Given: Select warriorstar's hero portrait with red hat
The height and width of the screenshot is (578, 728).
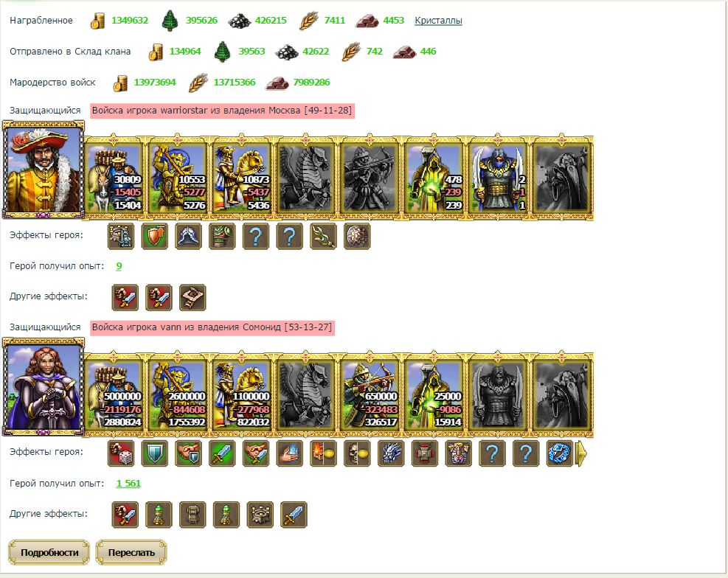Looking at the screenshot, I should click(44, 170).
